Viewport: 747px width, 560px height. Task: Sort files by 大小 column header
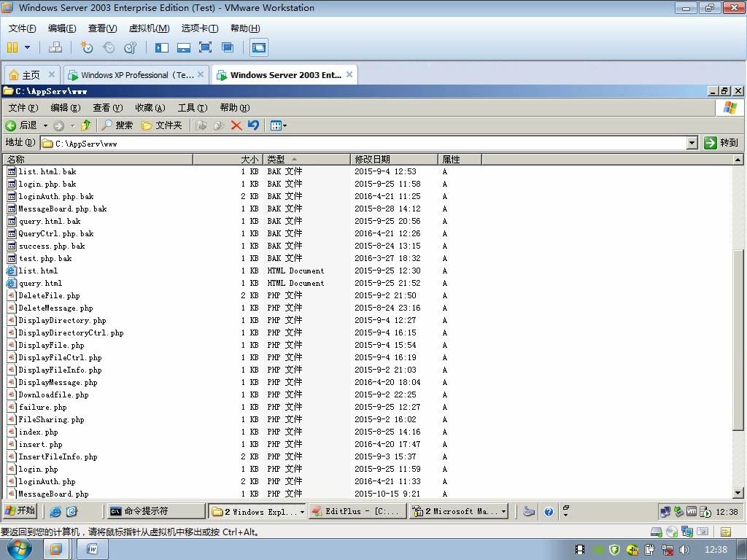tap(228, 159)
